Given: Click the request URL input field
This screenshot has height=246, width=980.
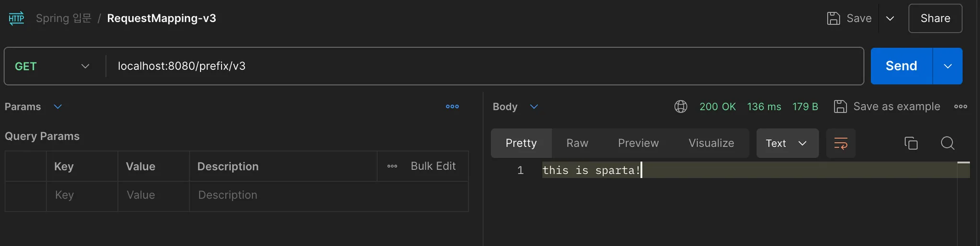Looking at the screenshot, I should pyautogui.click(x=479, y=66).
